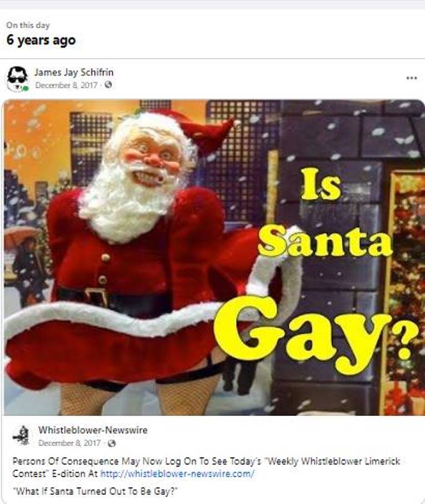The image size is (425, 504).
Task: Open James Jay Schifrin's profile picture
Action: (x=18, y=79)
